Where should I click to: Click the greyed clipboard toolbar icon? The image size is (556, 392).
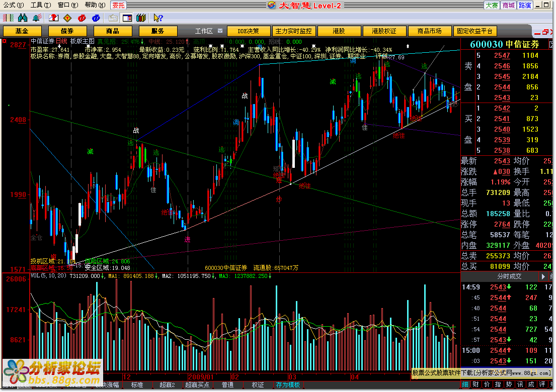tap(113, 18)
